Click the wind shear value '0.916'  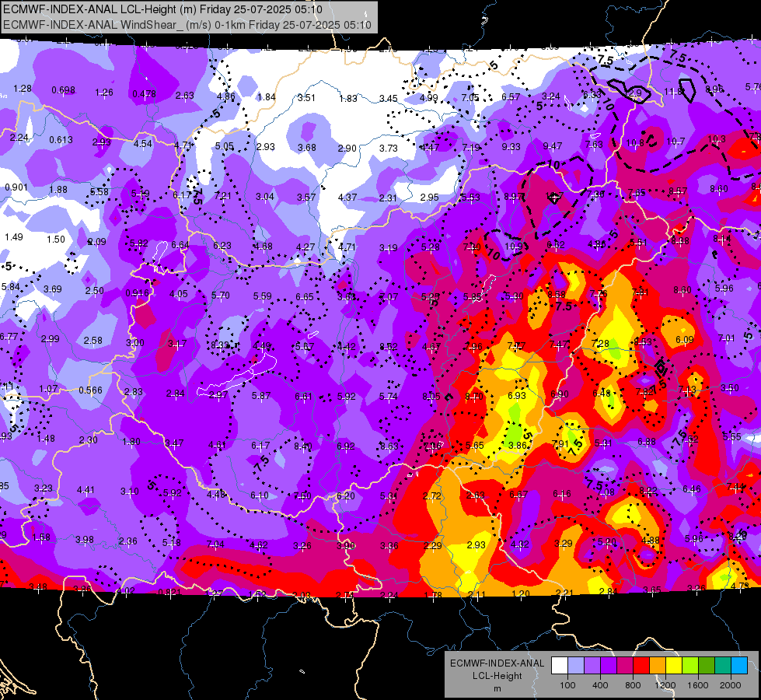[137, 293]
